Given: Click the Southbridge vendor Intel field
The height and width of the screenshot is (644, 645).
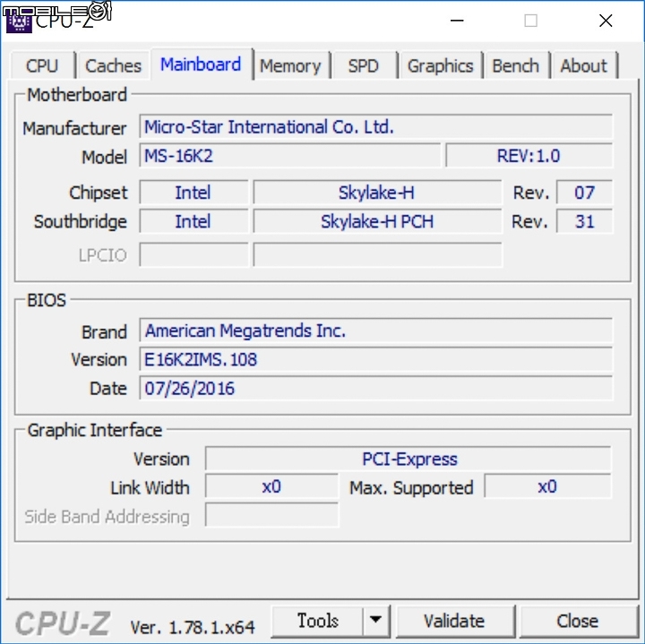Looking at the screenshot, I should tap(193, 221).
